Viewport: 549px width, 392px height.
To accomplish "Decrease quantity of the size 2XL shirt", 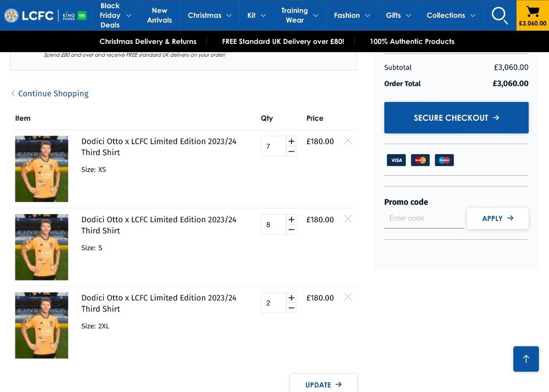I will coord(292,308).
